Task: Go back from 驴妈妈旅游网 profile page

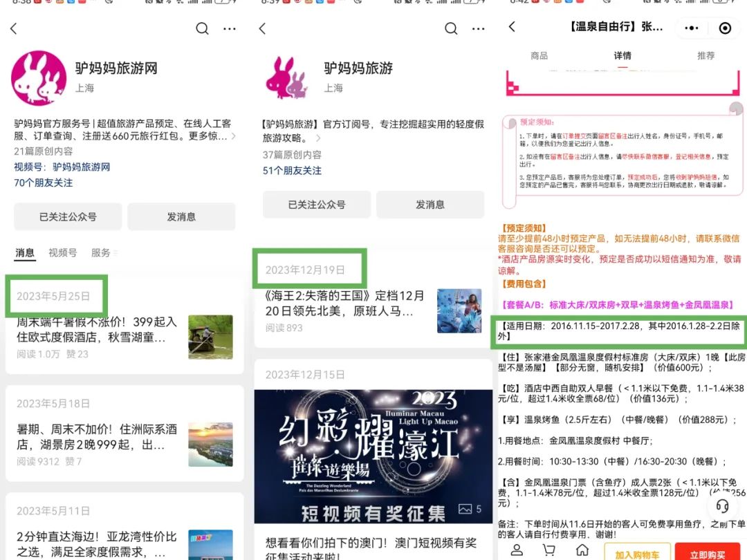Action: coord(14,28)
